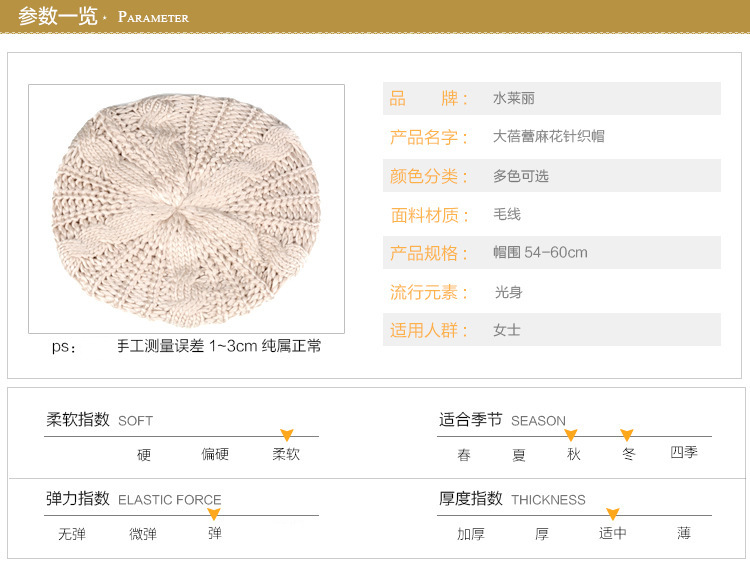Click the 流行元素 label
The width and height of the screenshot is (750, 567).
429,292
